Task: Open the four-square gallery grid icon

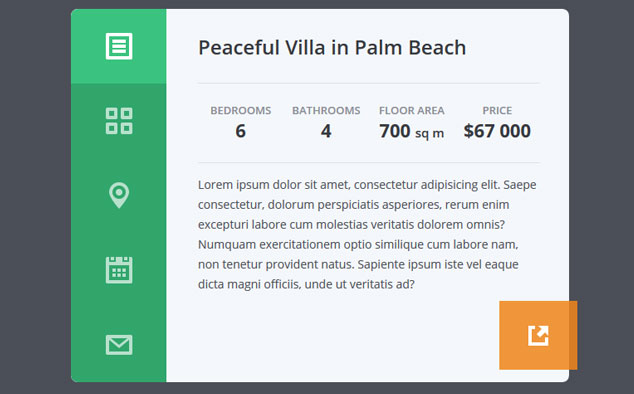Action: 119,121
